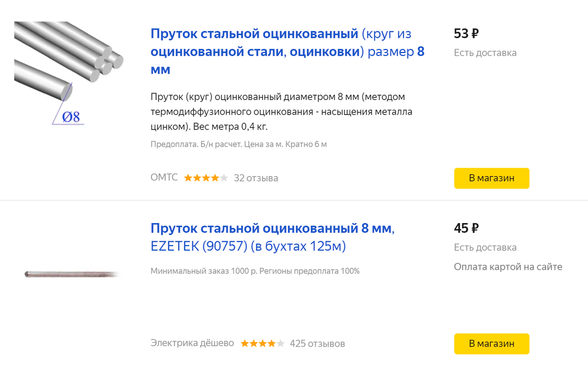Click "Есть доставка" under the 53 ₽ price
The height and width of the screenshot is (382, 588).
[x=485, y=53]
